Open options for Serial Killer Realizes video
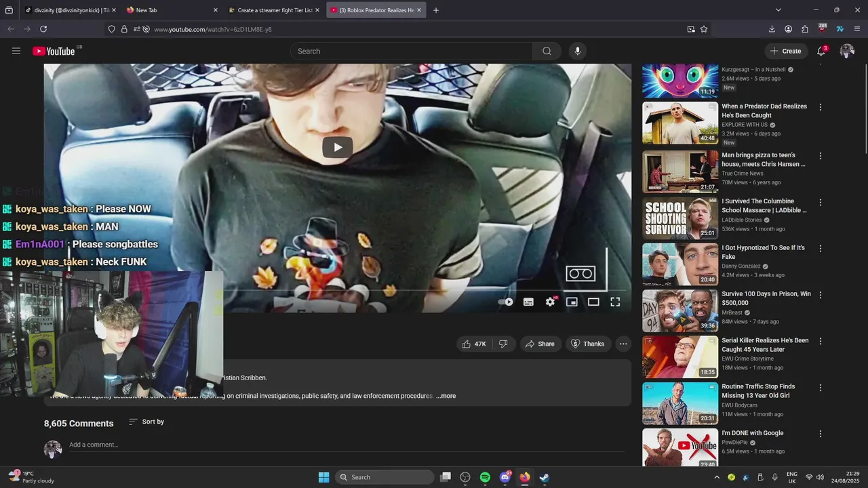This screenshot has height=488, width=868. (821, 342)
